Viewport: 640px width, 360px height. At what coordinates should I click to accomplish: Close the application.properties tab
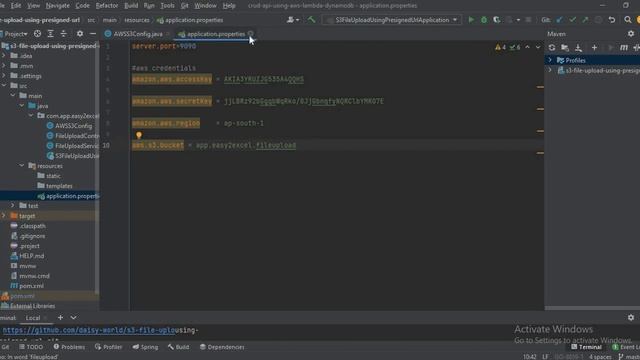point(251,34)
